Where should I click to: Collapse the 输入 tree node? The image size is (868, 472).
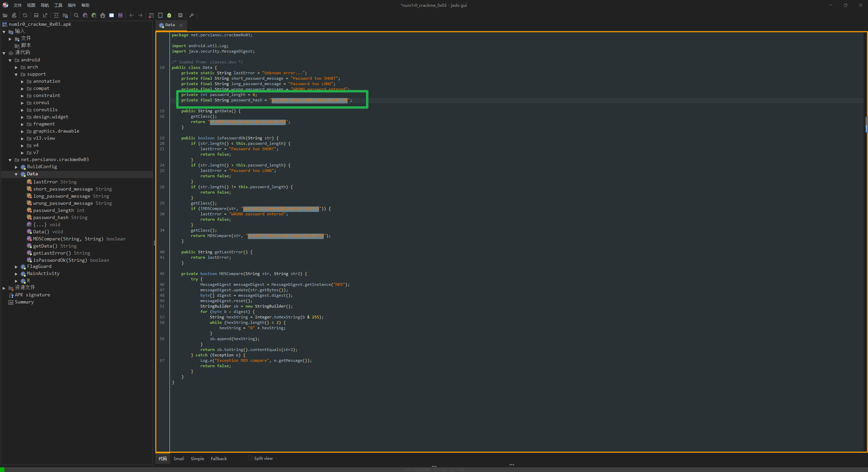[x=4, y=32]
